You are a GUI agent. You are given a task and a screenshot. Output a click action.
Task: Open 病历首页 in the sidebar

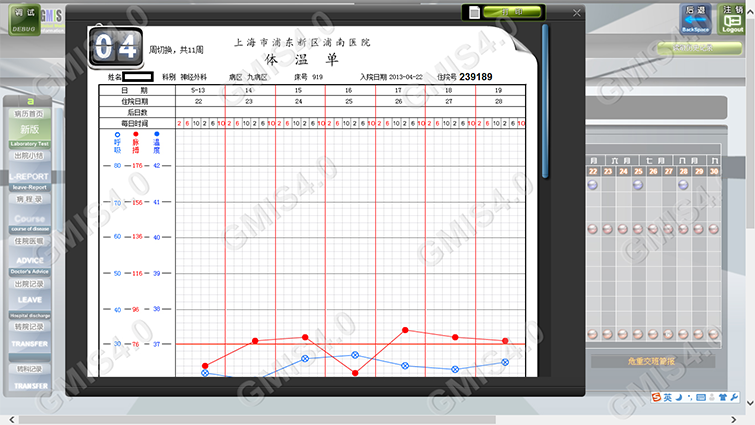click(x=29, y=114)
